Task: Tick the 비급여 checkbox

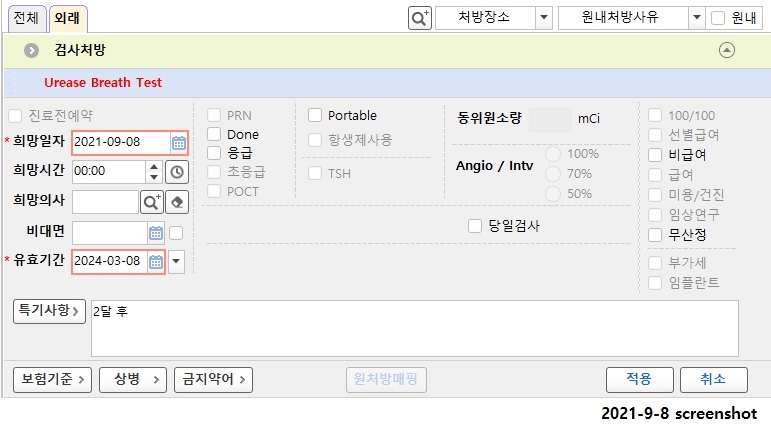Action: pos(655,155)
